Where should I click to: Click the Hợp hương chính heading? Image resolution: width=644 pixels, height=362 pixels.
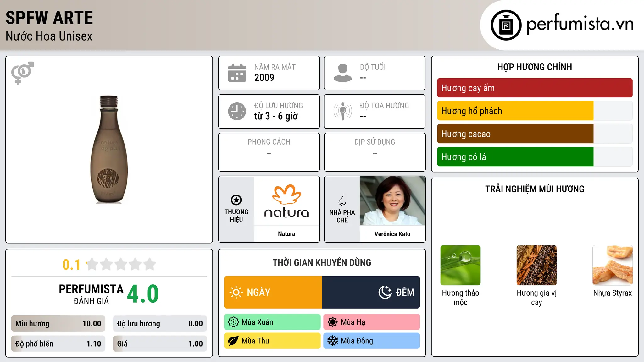point(535,67)
